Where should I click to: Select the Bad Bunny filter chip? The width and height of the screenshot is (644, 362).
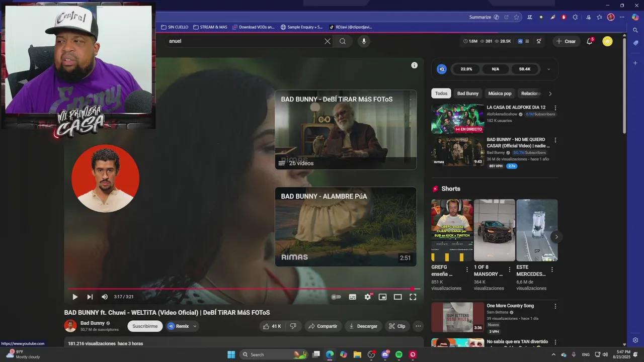(x=468, y=94)
